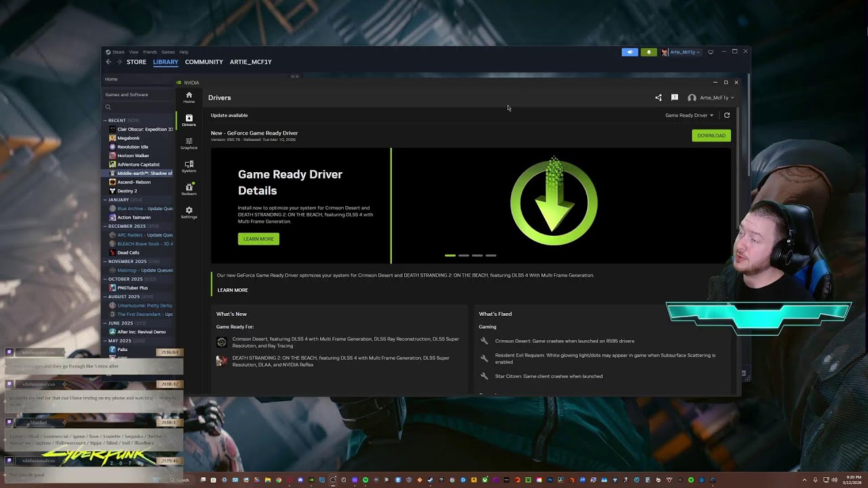Open the Redeem gift icon in NVIDIA sidebar
The height and width of the screenshot is (488, 868).
pyautogui.click(x=189, y=189)
